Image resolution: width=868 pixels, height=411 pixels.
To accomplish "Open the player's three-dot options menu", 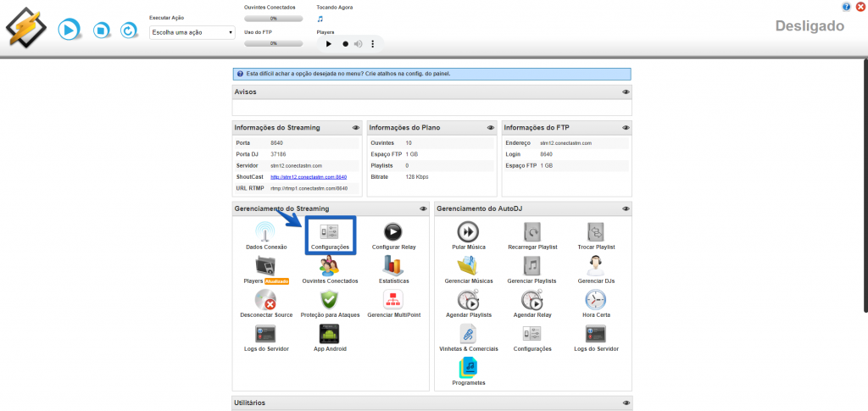I will [372, 43].
